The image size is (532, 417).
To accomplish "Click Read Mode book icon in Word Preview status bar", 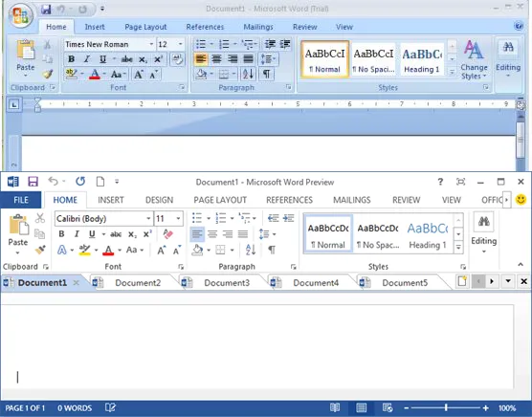I will 335,407.
